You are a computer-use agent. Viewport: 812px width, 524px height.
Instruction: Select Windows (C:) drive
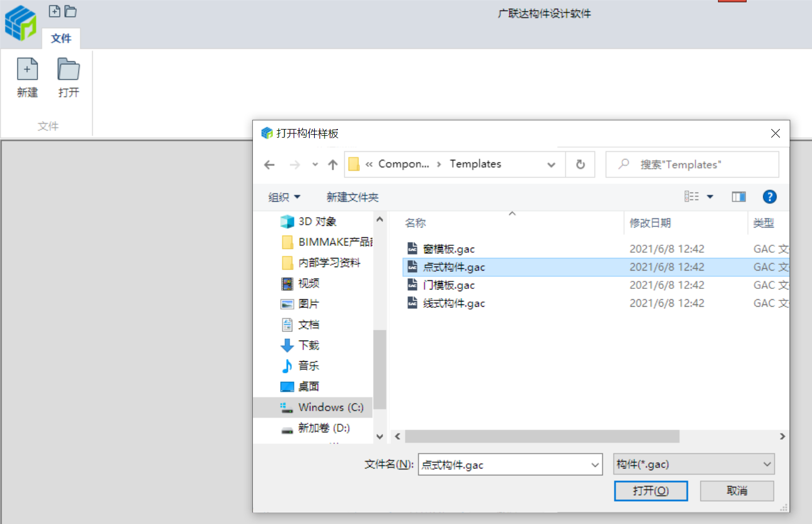[313, 407]
